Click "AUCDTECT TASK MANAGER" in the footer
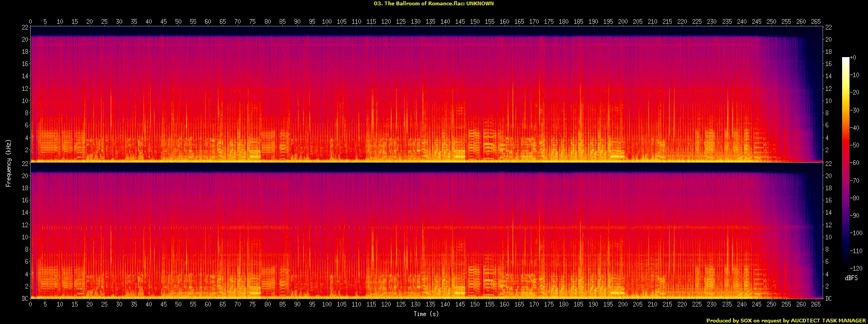 [x=828, y=320]
